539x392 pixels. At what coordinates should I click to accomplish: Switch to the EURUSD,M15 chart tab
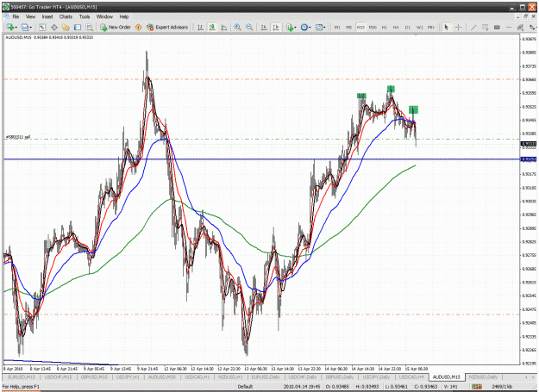22,377
